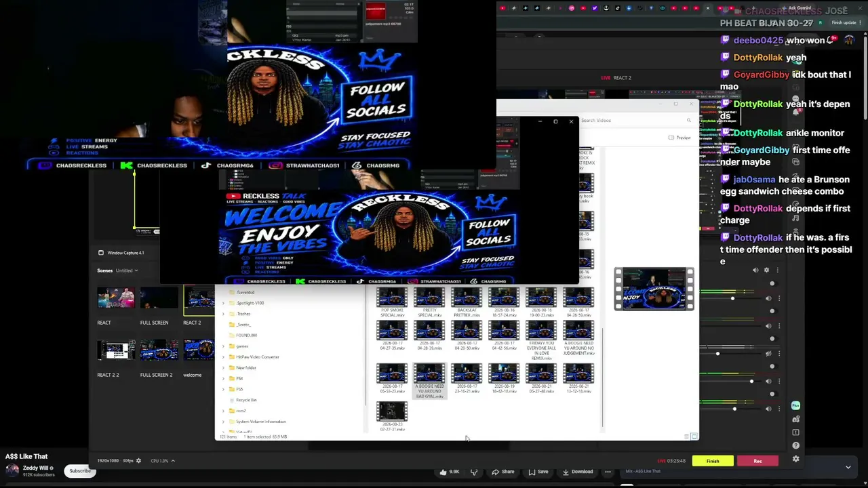Image resolution: width=868 pixels, height=488 pixels.
Task: Click the mixer header speaker icon
Action: (755, 270)
